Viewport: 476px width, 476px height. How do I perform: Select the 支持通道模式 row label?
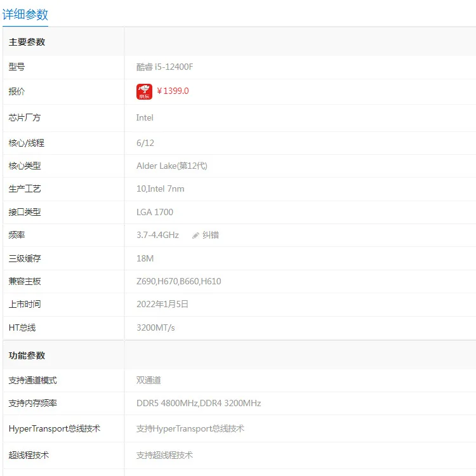[x=33, y=380]
